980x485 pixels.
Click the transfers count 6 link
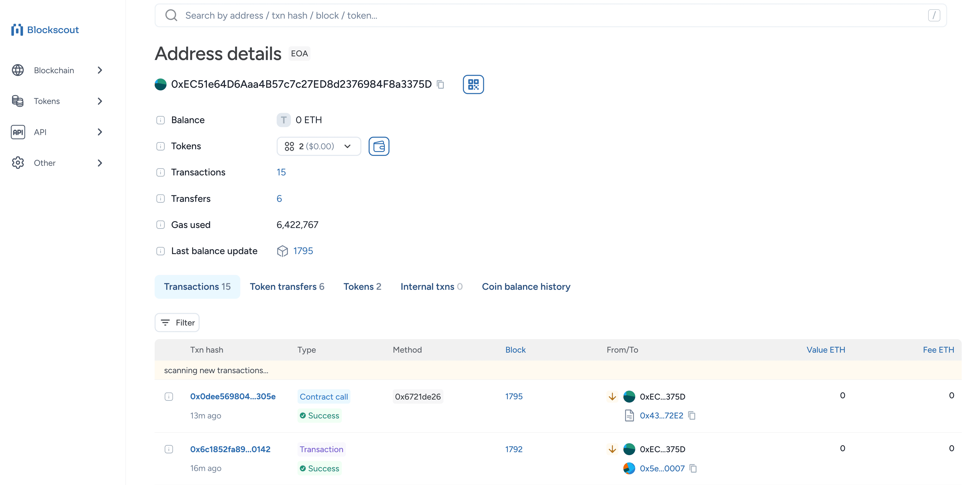pos(279,198)
